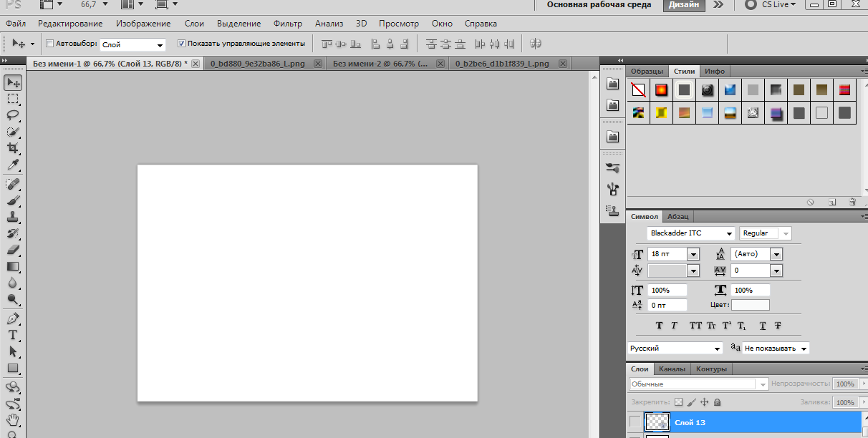Open the collapsed Brush panel icon

point(612,167)
